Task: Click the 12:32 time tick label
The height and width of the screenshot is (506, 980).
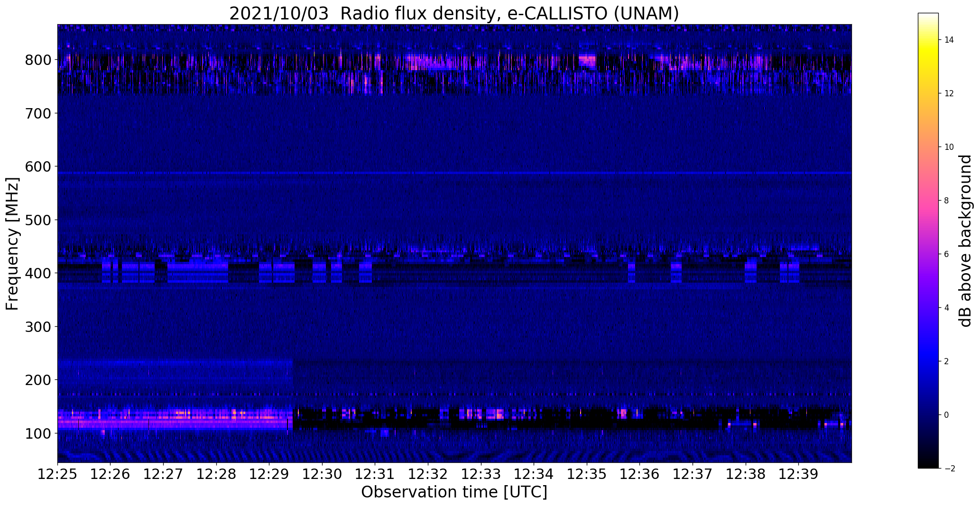Action: point(428,474)
